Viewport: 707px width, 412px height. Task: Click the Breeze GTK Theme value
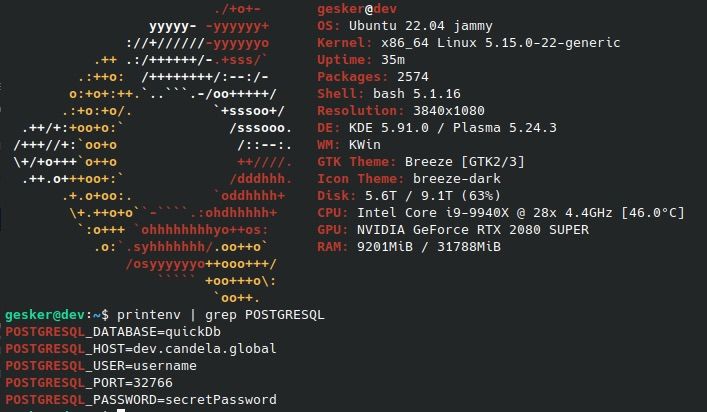464,162
